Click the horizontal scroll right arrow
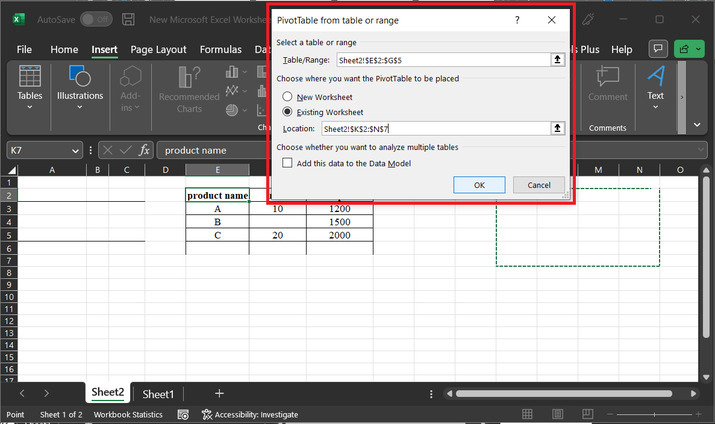 [x=693, y=393]
